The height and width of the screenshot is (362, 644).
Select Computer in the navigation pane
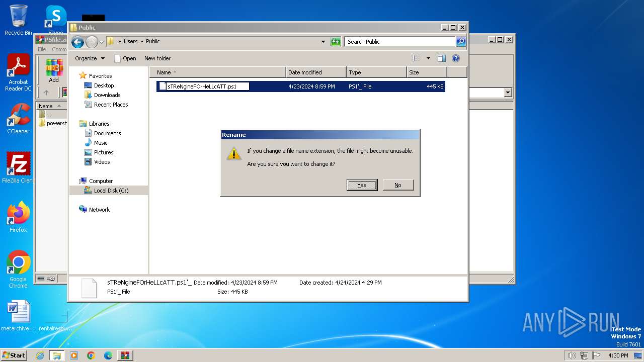click(x=101, y=181)
